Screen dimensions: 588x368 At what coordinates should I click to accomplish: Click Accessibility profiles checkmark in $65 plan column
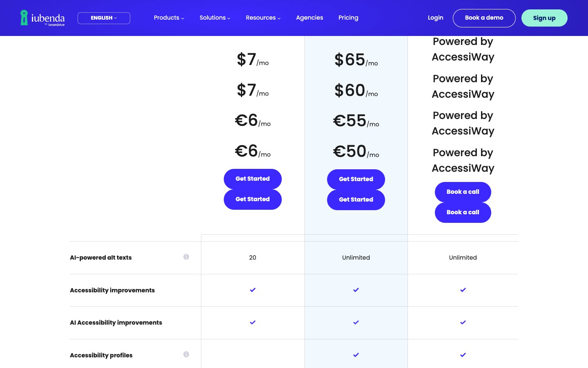[x=356, y=355]
